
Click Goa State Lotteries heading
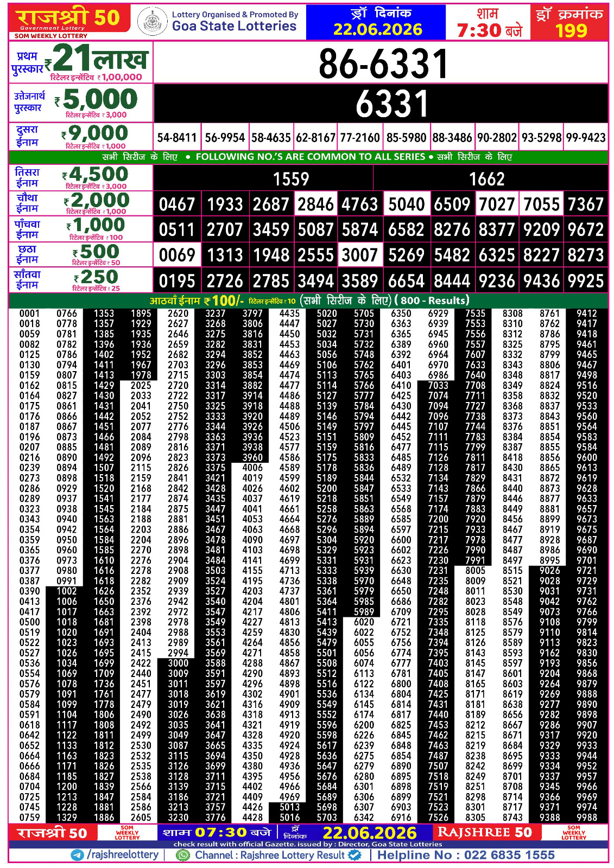click(234, 26)
